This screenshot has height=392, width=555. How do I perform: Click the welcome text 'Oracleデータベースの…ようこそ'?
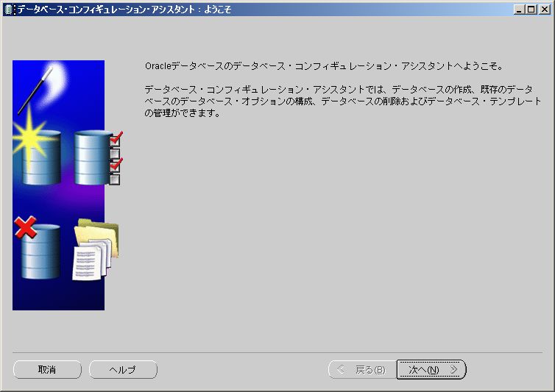[x=324, y=66]
